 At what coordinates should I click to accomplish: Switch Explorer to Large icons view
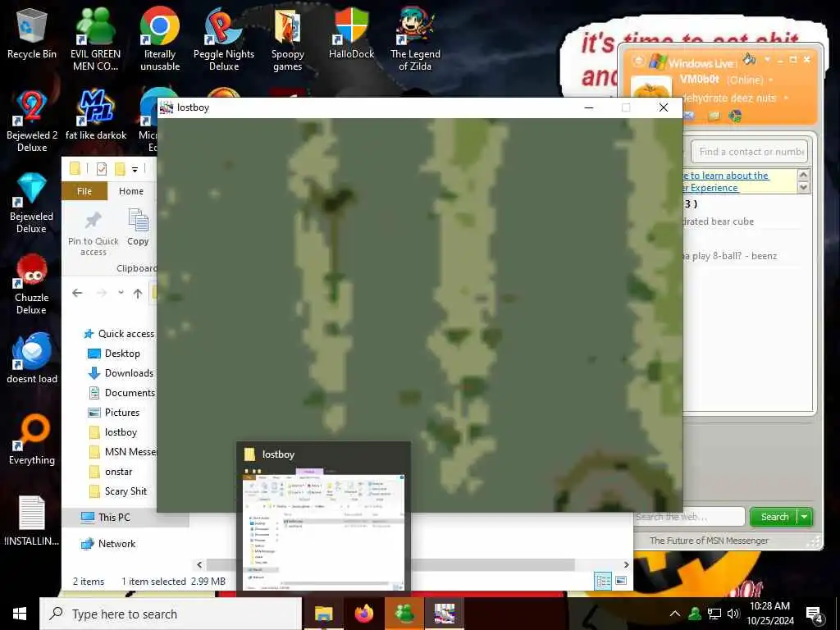click(621, 581)
